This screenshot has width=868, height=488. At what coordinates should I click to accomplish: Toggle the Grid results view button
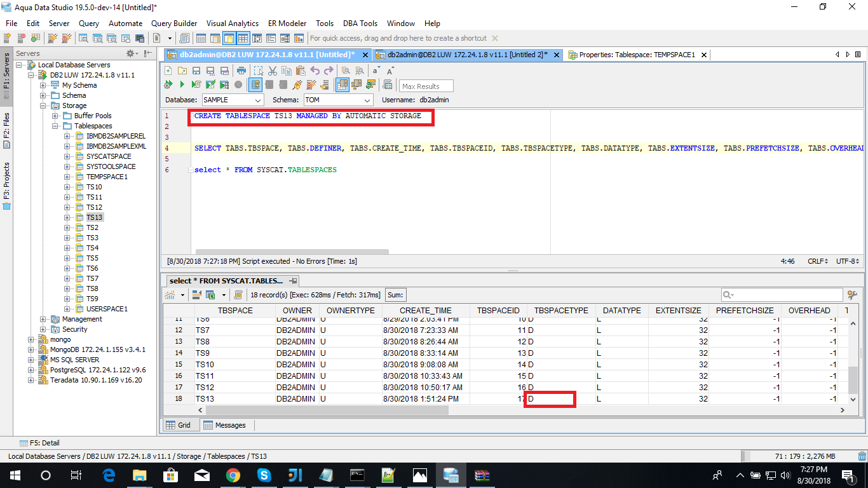click(x=342, y=85)
